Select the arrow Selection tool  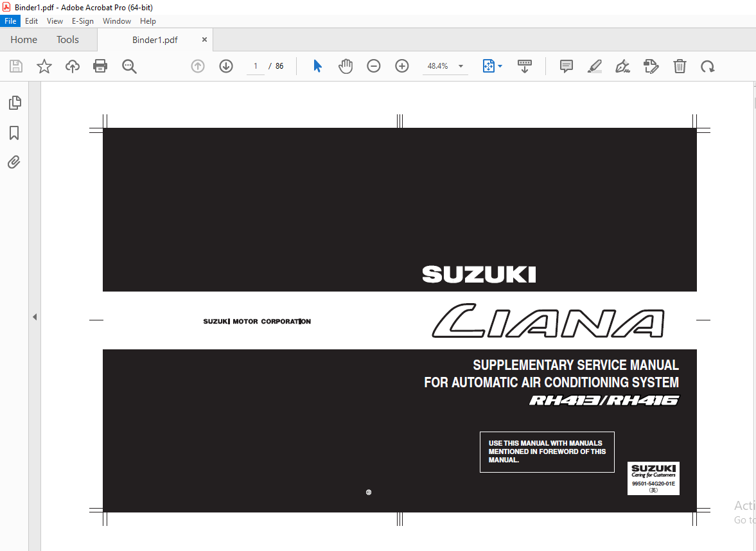317,66
